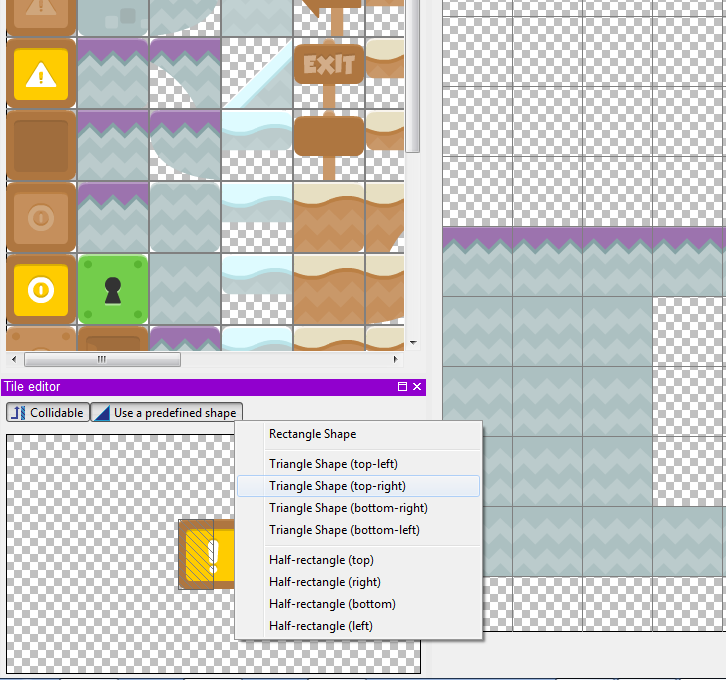Choose Half-rectangle (bottom)
The width and height of the screenshot is (726, 680).
click(x=359, y=604)
